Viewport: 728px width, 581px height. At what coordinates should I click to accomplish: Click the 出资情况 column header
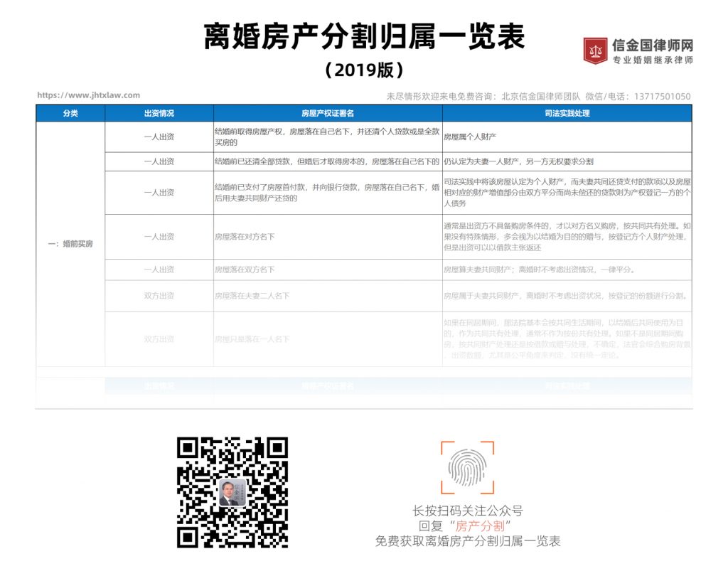159,113
